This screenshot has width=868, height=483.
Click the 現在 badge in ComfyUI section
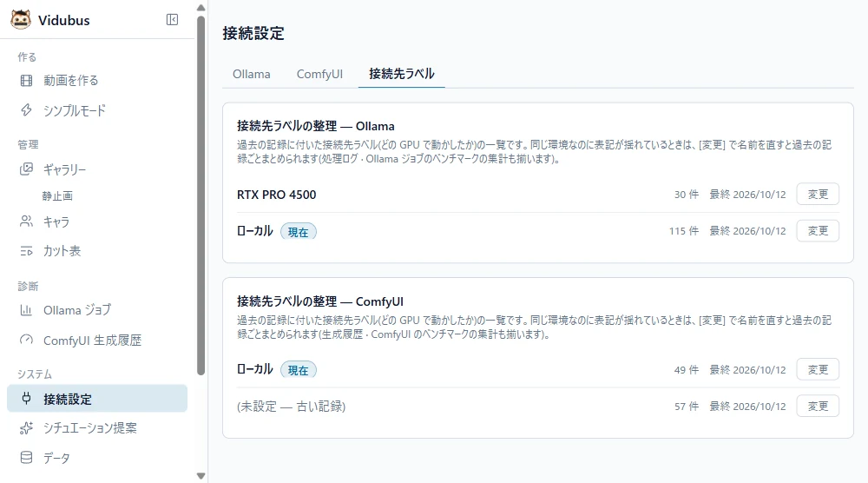pyautogui.click(x=298, y=370)
